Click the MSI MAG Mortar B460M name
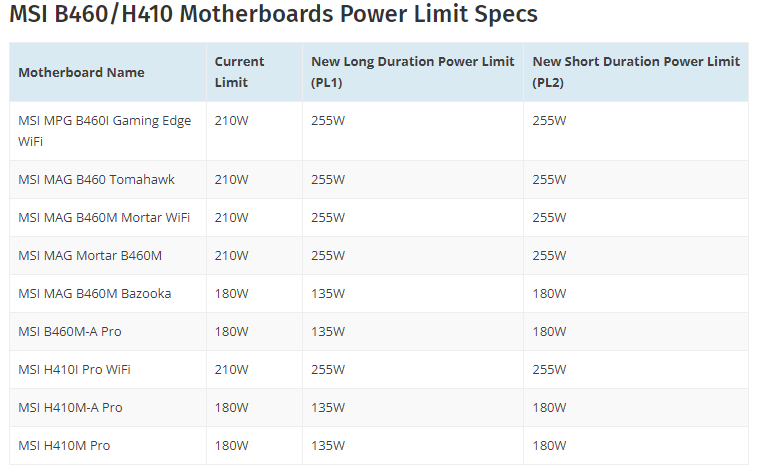Image resolution: width=765 pixels, height=471 pixels. click(90, 256)
